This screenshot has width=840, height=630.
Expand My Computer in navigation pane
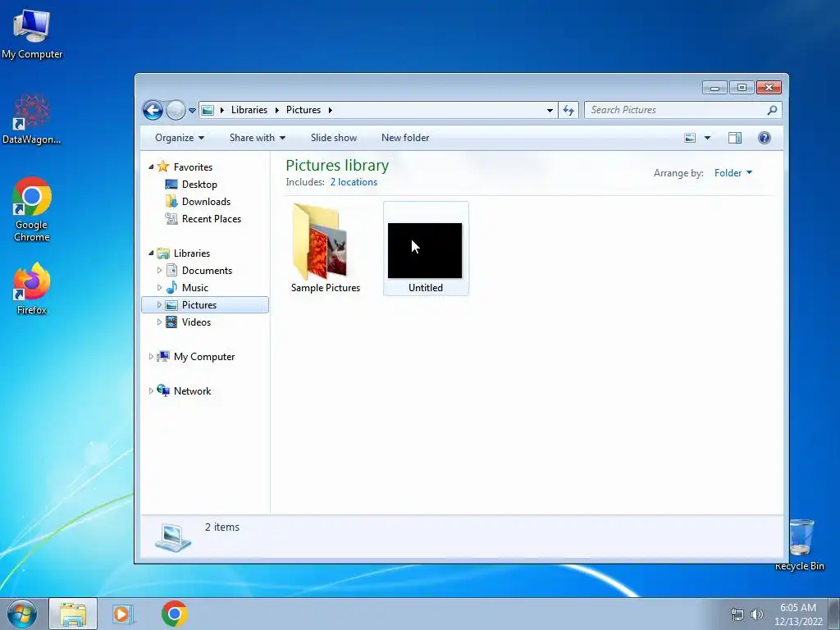coord(151,356)
